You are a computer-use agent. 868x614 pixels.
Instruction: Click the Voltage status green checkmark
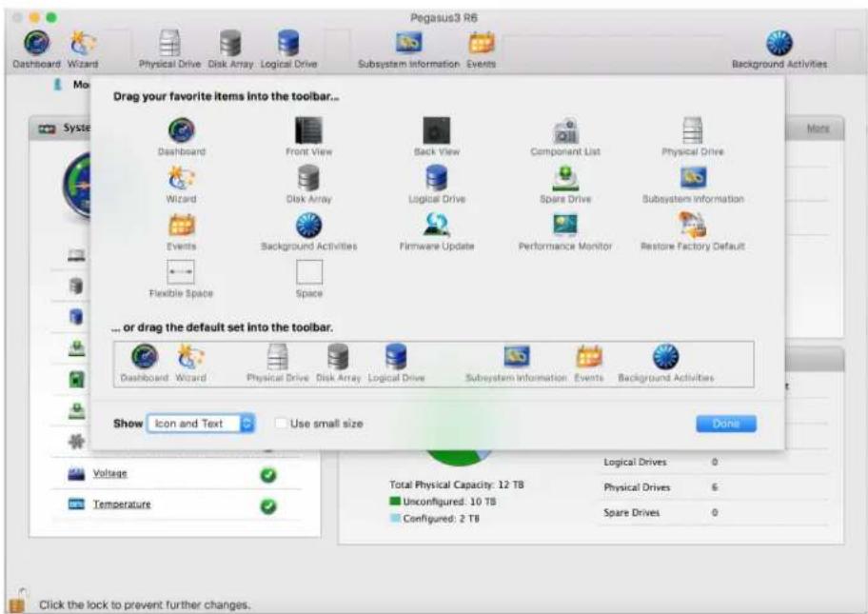(268, 475)
